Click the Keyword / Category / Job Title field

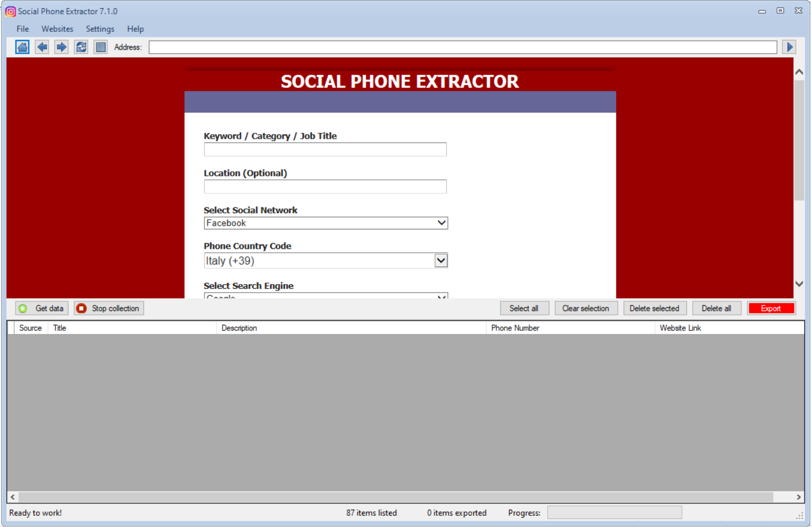[x=325, y=150]
